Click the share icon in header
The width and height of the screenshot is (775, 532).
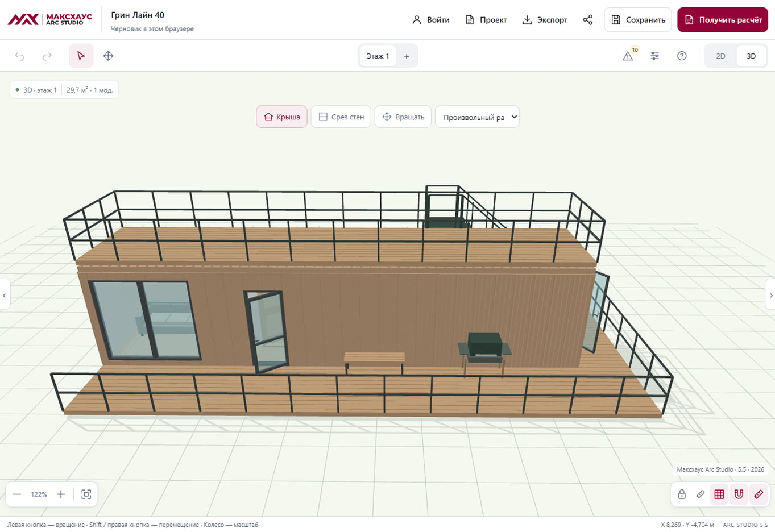pos(588,20)
